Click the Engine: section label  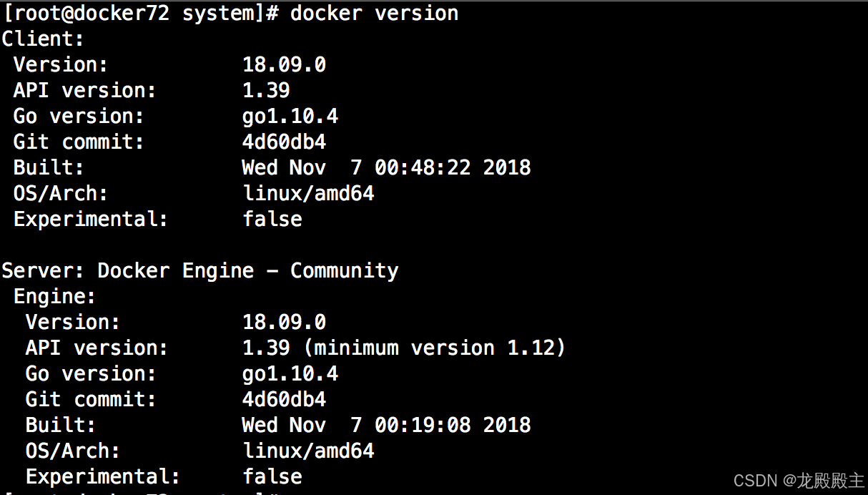click(55, 296)
